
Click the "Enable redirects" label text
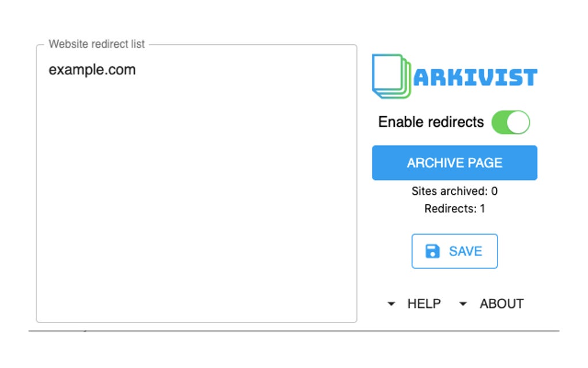tap(431, 122)
